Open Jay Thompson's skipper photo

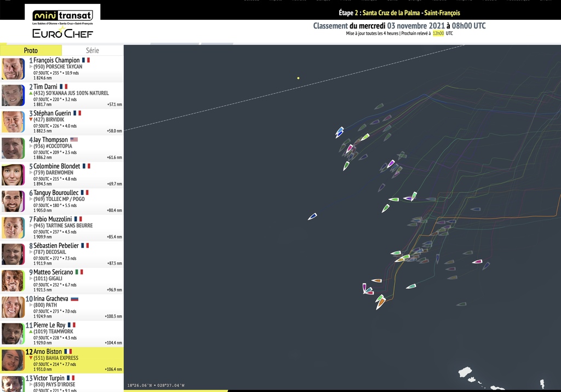(x=13, y=148)
